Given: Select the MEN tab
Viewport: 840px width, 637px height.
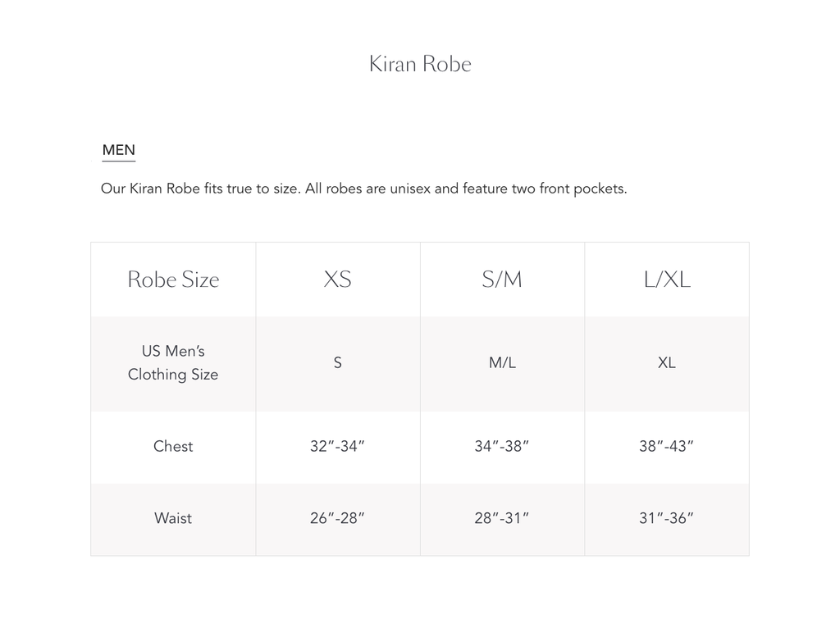Looking at the screenshot, I should coord(119,150).
